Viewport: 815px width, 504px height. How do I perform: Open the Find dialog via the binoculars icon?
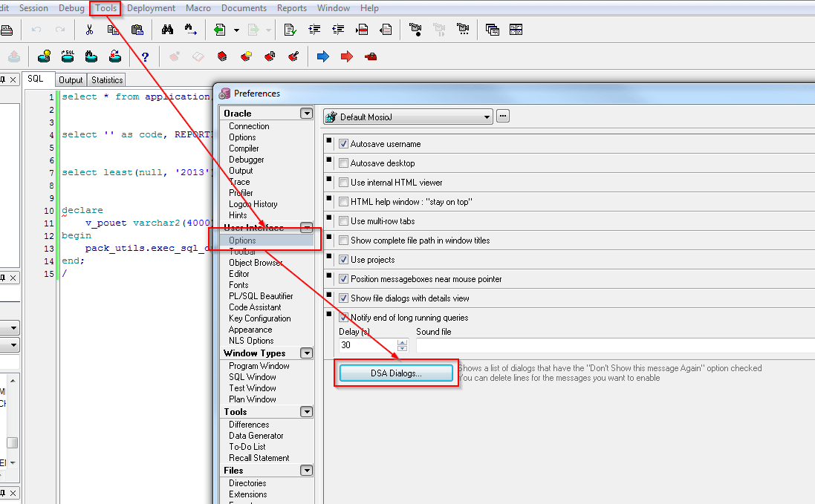coord(167,29)
